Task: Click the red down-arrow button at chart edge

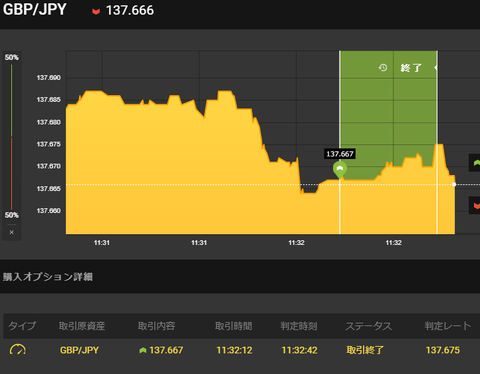Action: click(475, 206)
